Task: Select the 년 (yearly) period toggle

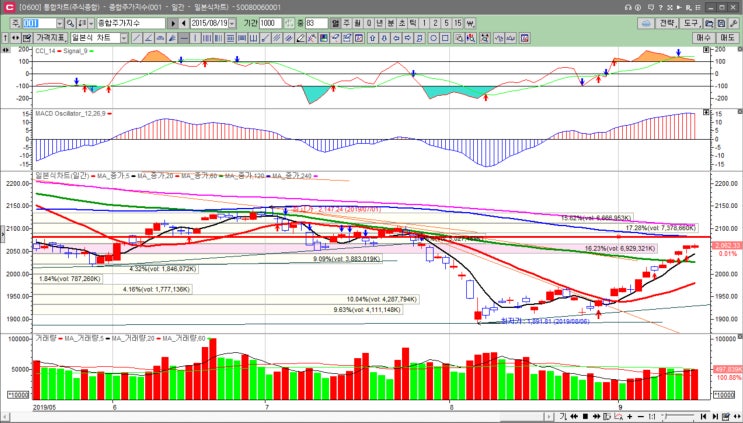Action: [380, 23]
